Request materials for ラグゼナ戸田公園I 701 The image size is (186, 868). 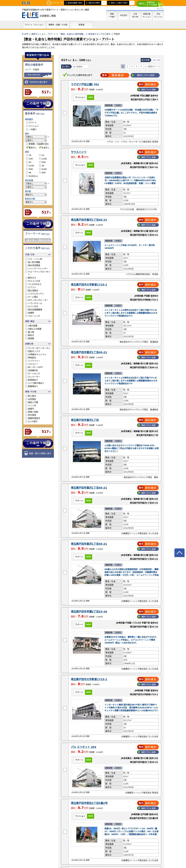click(x=148, y=85)
